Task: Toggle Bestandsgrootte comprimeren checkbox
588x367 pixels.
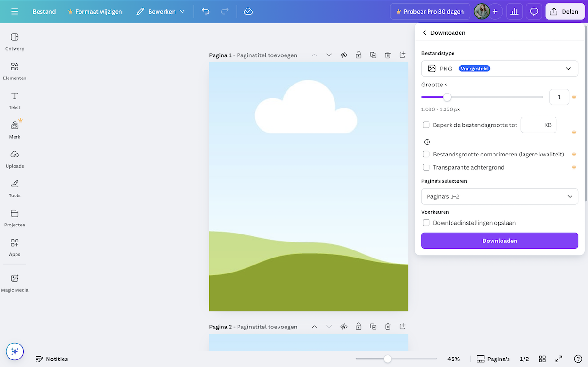Action: point(426,154)
